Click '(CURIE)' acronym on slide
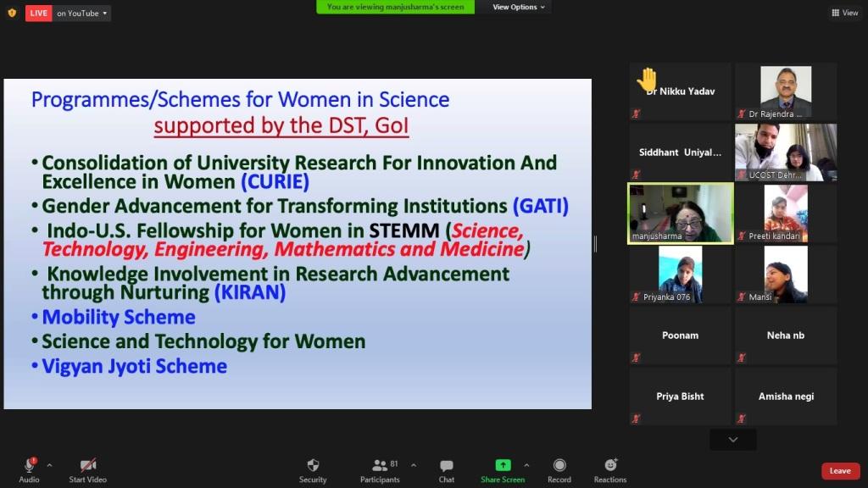Viewport: 868px width, 488px height. click(x=275, y=181)
